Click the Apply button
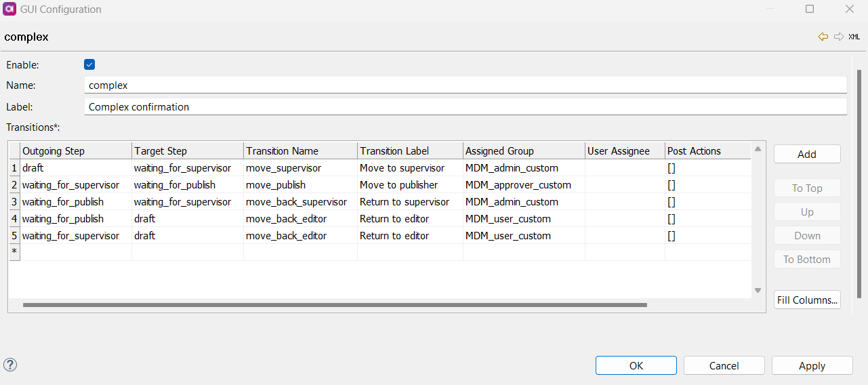This screenshot has width=868, height=385. click(x=812, y=365)
